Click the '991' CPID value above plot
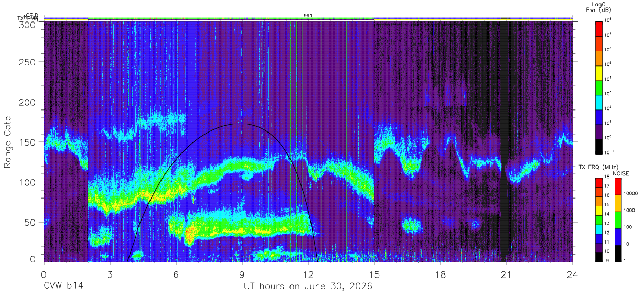This screenshot has width=644, height=297. click(x=308, y=16)
